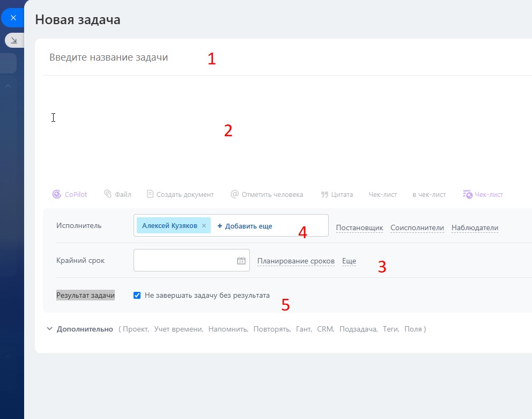Uncheck Не завершать задачу без результата
This screenshot has width=532, height=419.
tap(137, 296)
